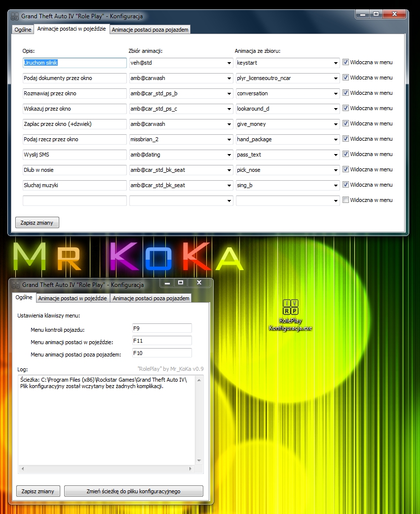Click the Wyslij SMS description field
Image resolution: width=420 pixels, height=514 pixels.
[75, 155]
